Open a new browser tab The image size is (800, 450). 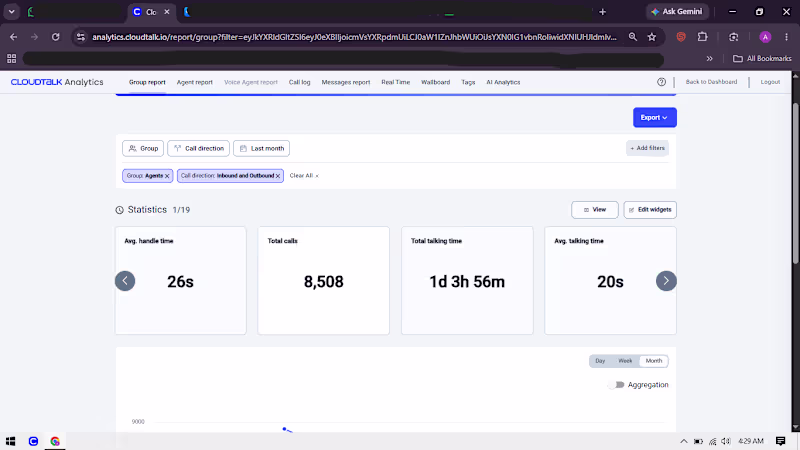(x=603, y=12)
